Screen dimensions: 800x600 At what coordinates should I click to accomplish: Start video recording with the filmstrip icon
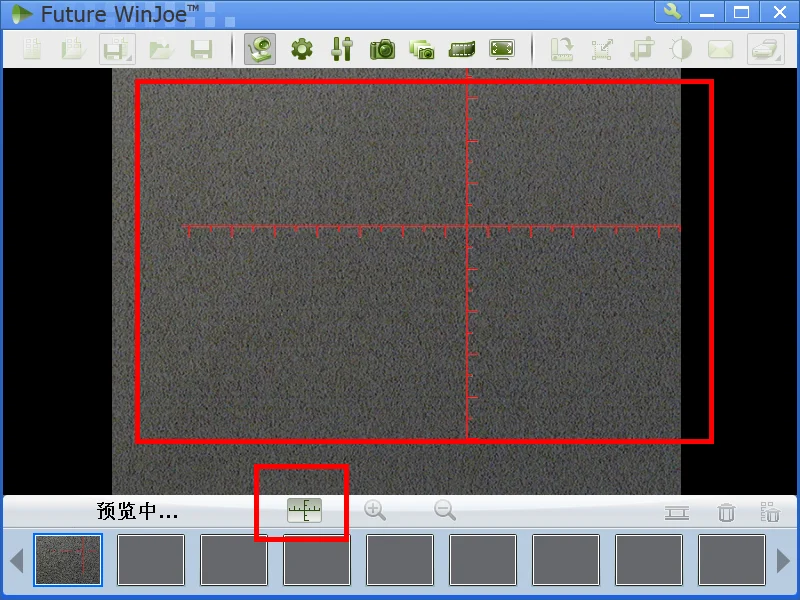click(x=461, y=49)
